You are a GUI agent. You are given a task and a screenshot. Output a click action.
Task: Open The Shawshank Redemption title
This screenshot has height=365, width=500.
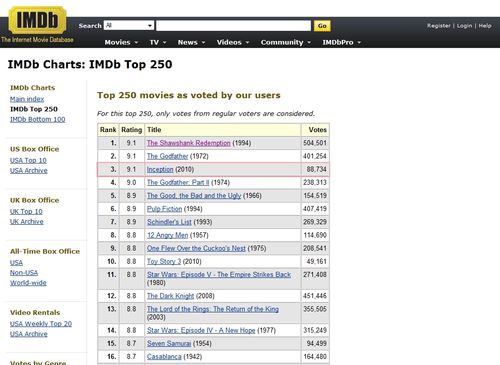[x=189, y=143]
